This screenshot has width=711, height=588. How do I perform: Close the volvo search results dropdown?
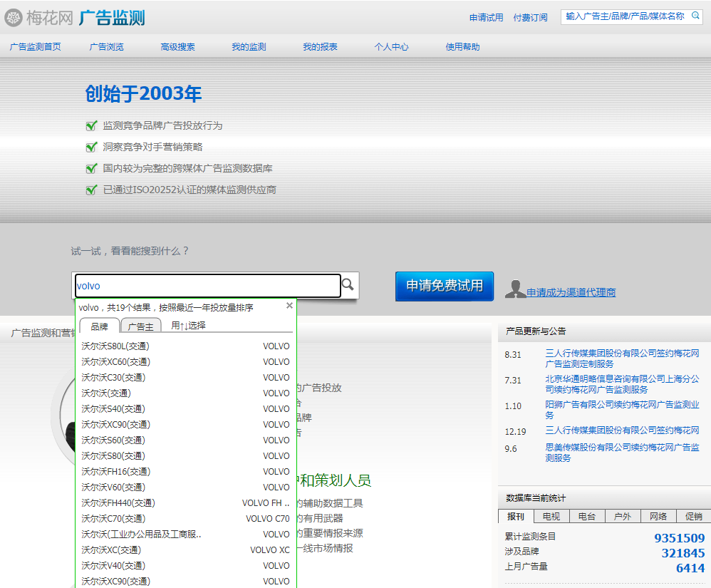[x=289, y=306]
